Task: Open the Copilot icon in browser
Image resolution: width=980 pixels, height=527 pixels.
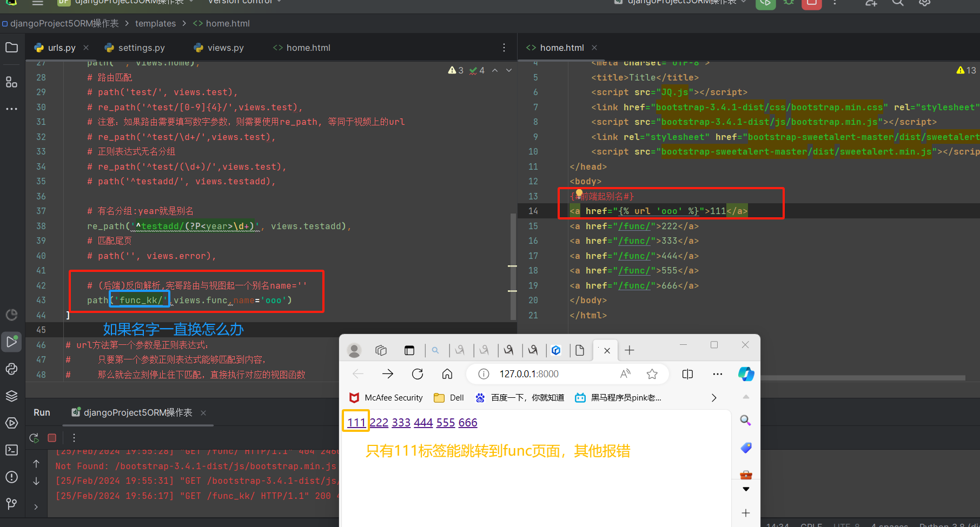Action: [746, 374]
